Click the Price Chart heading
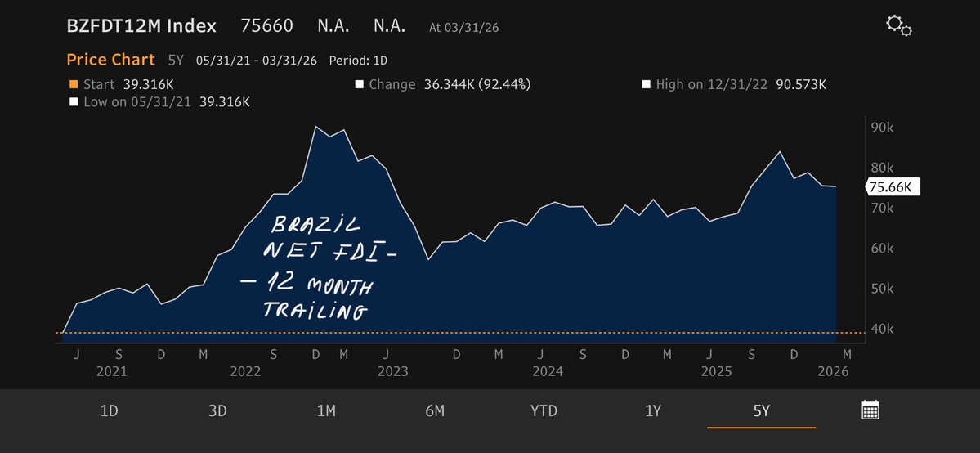The width and height of the screenshot is (980, 453). (110, 60)
